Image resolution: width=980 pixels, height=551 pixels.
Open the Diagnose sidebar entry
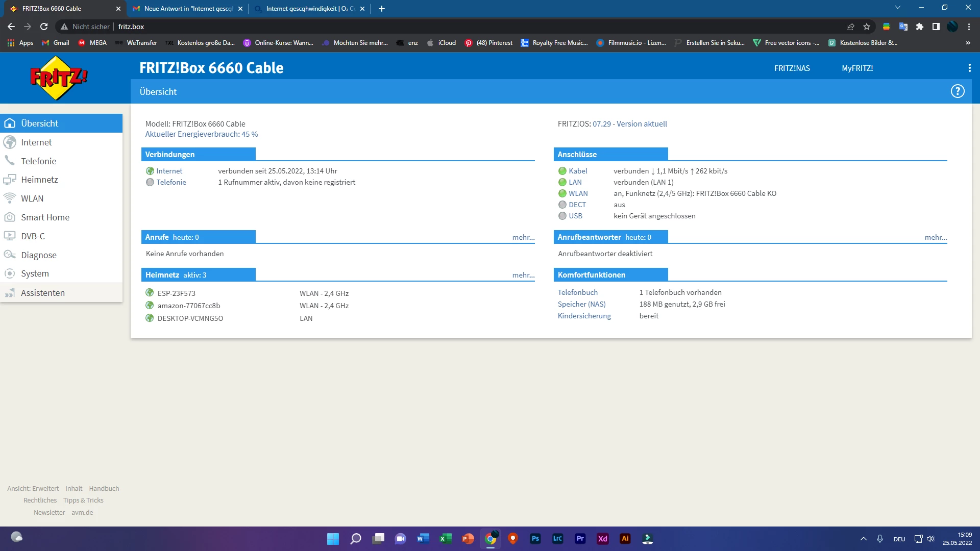pos(39,255)
